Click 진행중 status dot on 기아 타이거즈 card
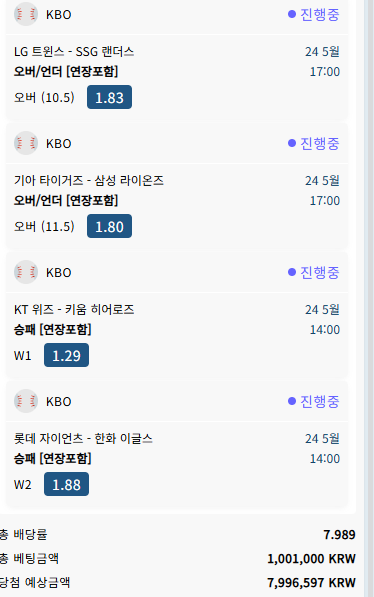Screen dimensions: 374x597 [292, 143]
